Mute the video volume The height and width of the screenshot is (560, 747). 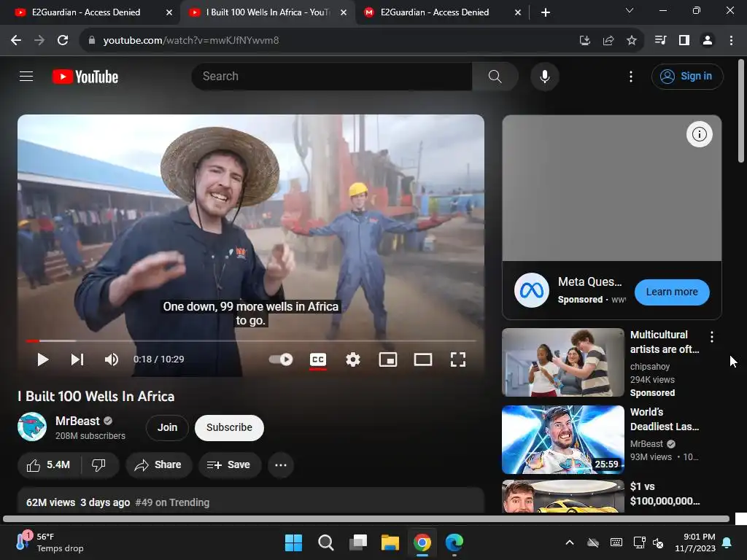[x=112, y=359]
